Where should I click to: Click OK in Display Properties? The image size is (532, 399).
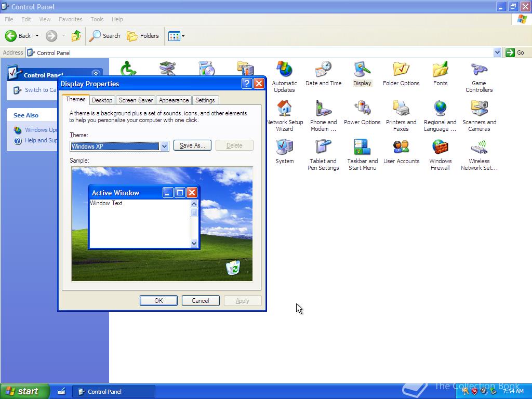158,301
